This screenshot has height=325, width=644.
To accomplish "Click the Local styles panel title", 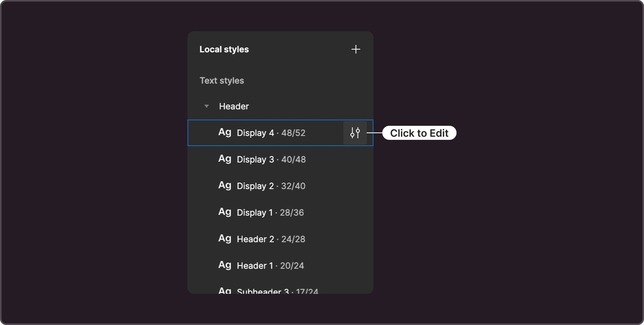I will tap(224, 49).
